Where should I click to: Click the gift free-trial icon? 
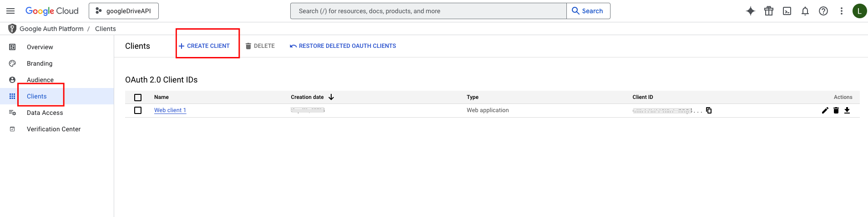coord(769,11)
